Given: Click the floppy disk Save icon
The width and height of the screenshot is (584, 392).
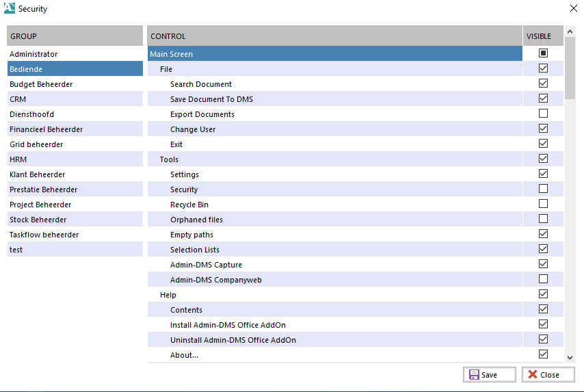Looking at the screenshot, I should click(x=474, y=375).
